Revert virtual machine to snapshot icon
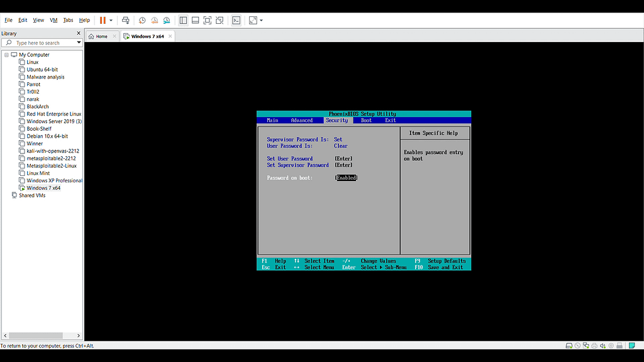Screen dimensions: 644x362 click(155, 20)
